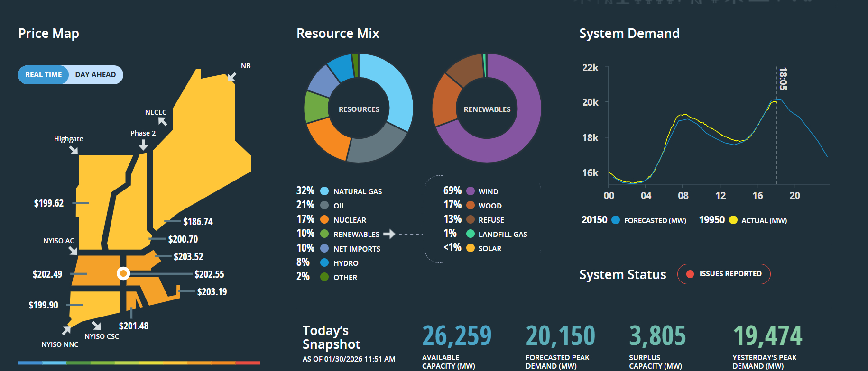The width and height of the screenshot is (868, 371).
Task: Toggle the Actual (MW) legend dot
Action: pyautogui.click(x=733, y=220)
